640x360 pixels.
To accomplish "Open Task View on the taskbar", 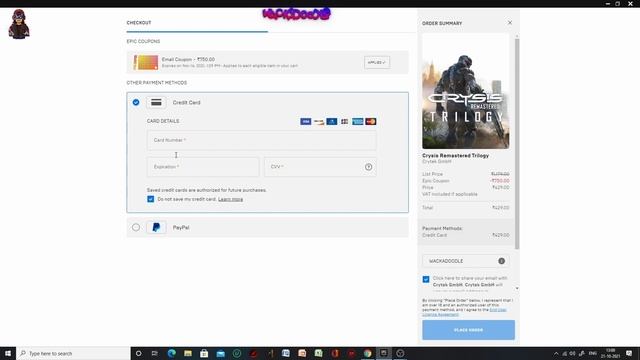I will click(x=155, y=353).
